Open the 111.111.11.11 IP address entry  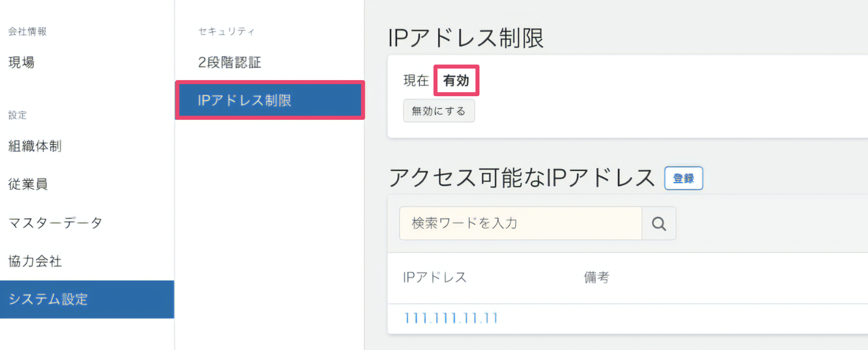[x=451, y=318]
